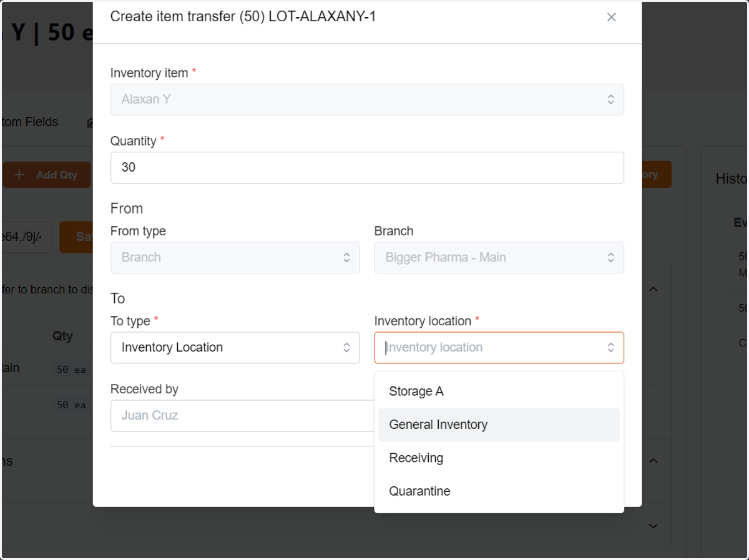Select Storage A from the location list
This screenshot has width=749, height=560.
[499, 391]
